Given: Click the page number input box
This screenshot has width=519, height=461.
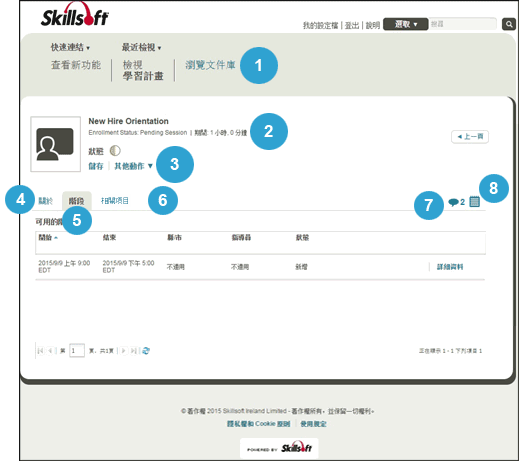Looking at the screenshot, I should click(77, 351).
